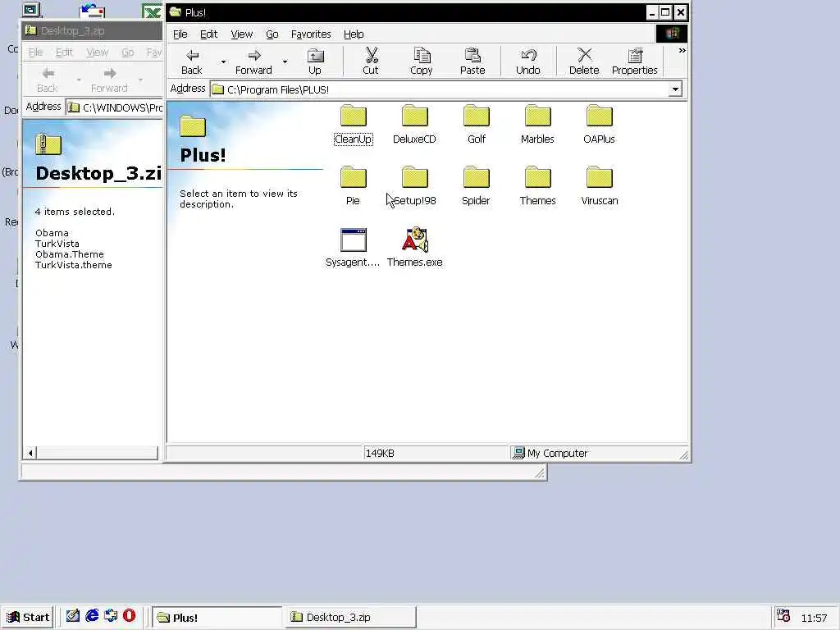Launch Internet Explorer from Quick Launch

click(x=92, y=616)
